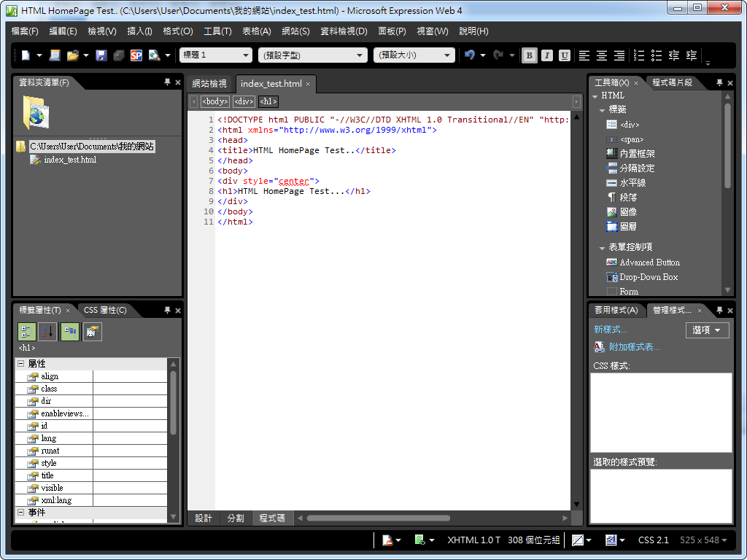Collapse the 事件 category

(x=21, y=513)
